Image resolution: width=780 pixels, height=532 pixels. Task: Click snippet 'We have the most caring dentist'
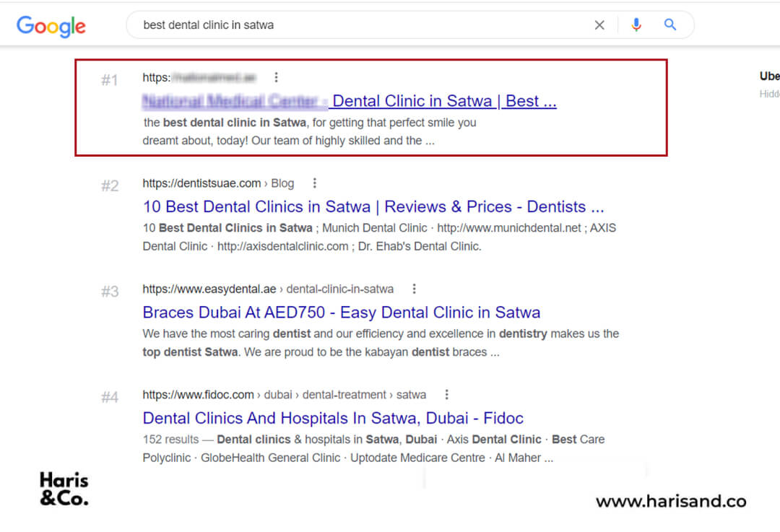click(x=381, y=343)
